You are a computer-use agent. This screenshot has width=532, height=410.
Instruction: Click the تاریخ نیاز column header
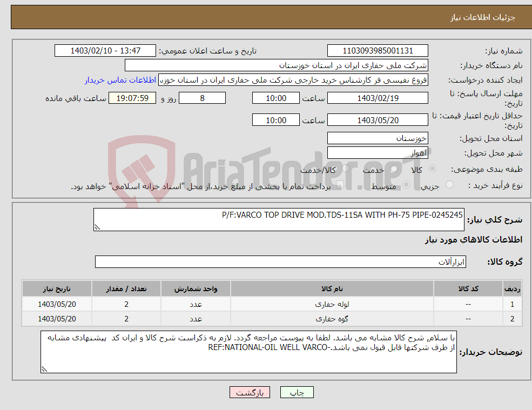(57, 288)
